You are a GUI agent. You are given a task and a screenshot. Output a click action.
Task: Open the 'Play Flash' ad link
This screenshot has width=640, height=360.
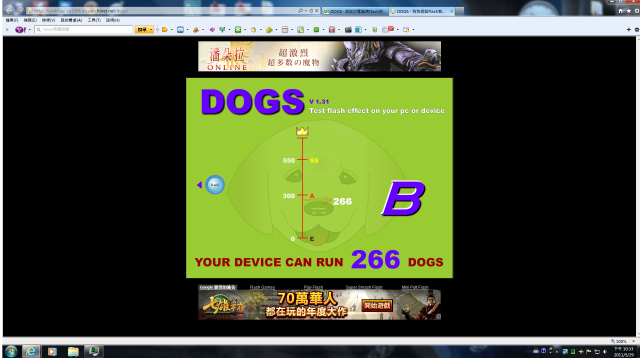coord(313,287)
